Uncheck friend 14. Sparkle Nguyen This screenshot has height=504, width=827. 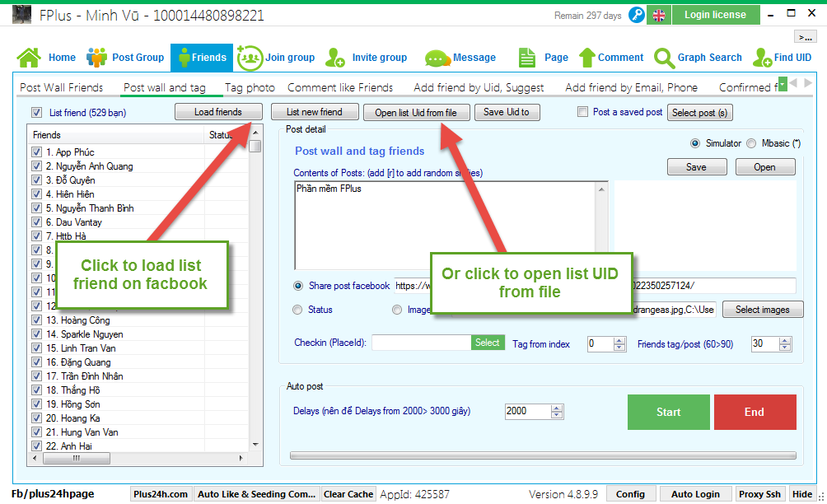pos(36,334)
